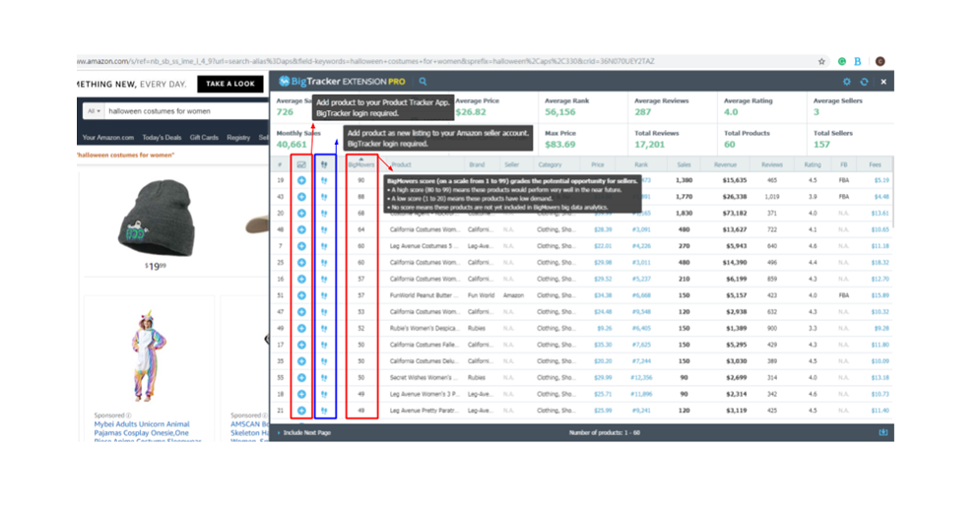Add row number 20 product to tracker

click(301, 213)
